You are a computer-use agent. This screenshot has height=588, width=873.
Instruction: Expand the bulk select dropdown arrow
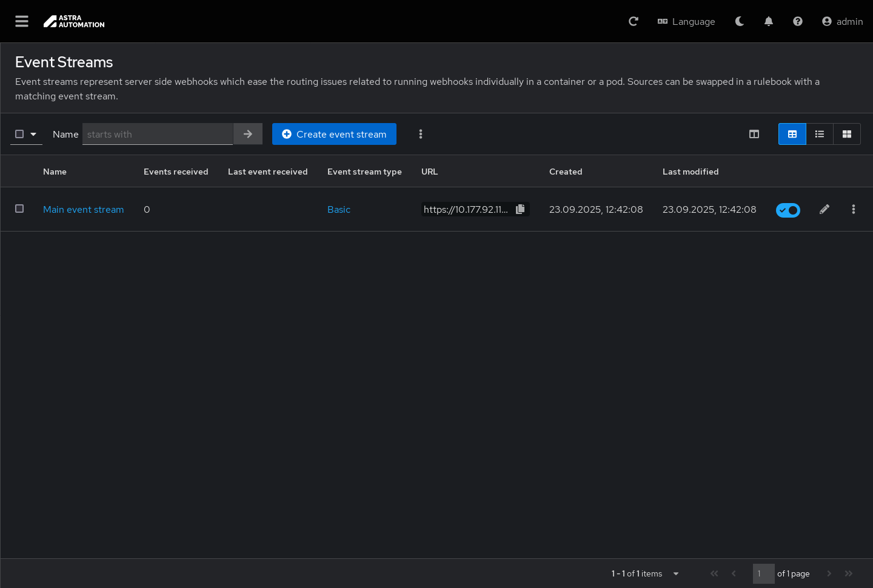[x=33, y=134]
